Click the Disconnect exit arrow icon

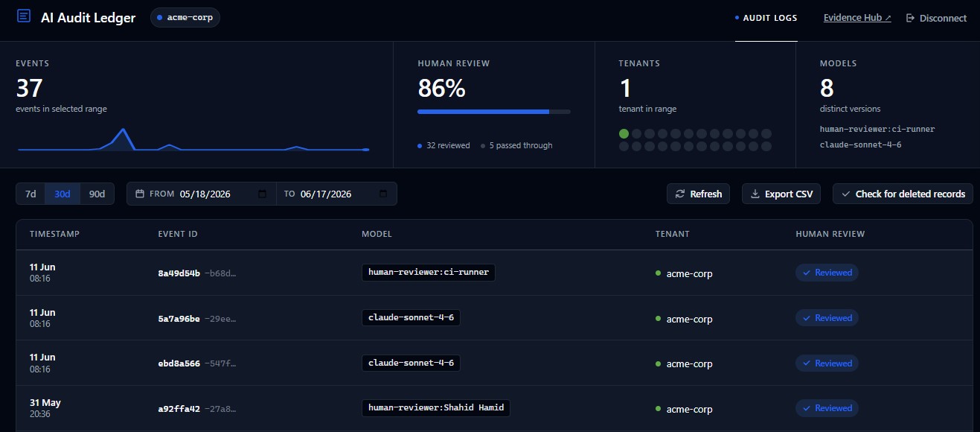pyautogui.click(x=910, y=18)
